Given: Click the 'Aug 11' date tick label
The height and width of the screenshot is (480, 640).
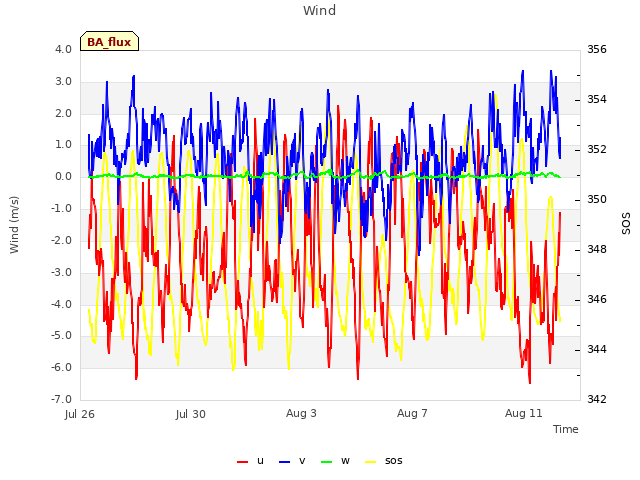Looking at the screenshot, I should click(x=524, y=413).
